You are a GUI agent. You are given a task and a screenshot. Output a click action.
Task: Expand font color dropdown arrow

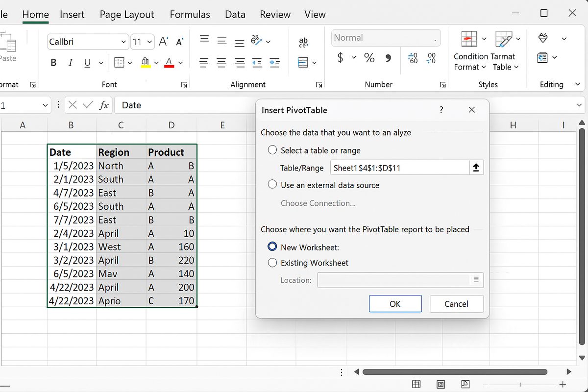pos(180,63)
